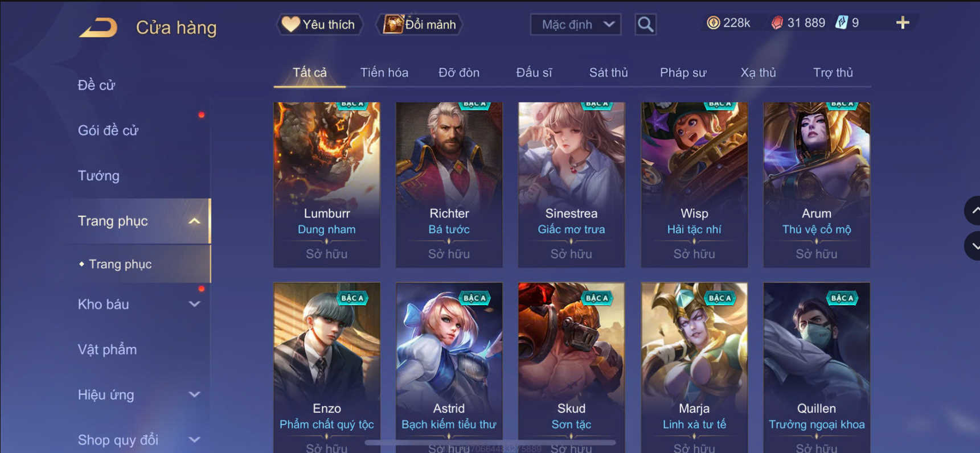Open Đổi mảnh fragment exchange button

click(420, 24)
